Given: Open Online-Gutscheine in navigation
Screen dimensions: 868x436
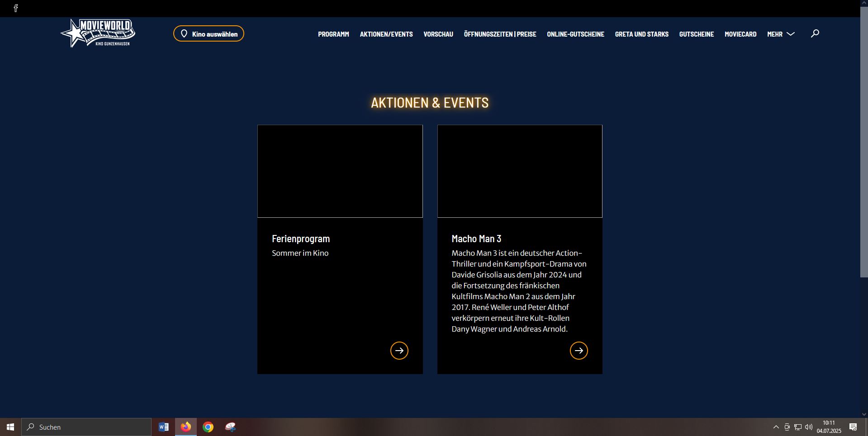Looking at the screenshot, I should [x=575, y=34].
